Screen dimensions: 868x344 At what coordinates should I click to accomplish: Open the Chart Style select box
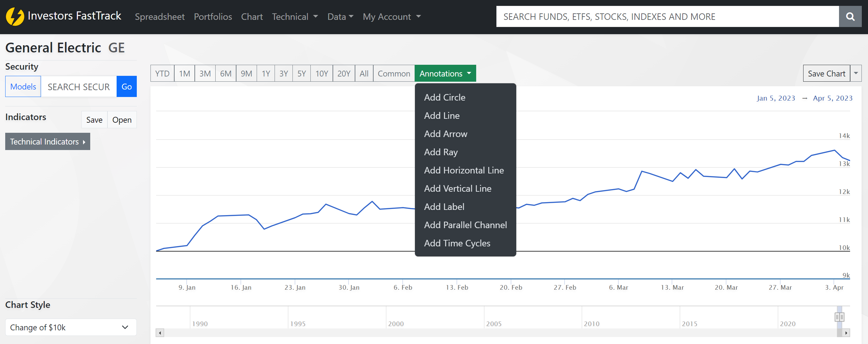coord(71,327)
